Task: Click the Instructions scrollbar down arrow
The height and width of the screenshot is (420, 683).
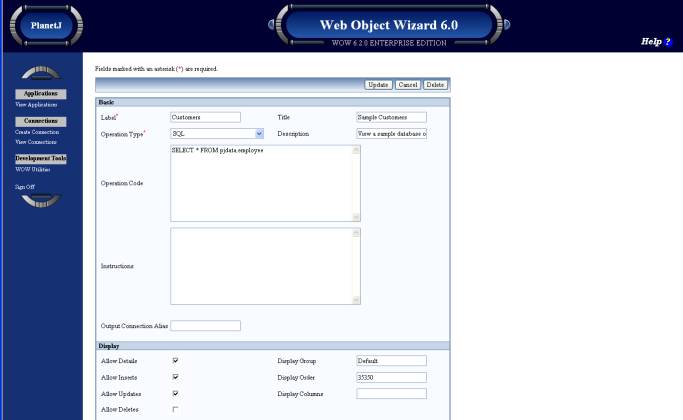Action: [356, 300]
